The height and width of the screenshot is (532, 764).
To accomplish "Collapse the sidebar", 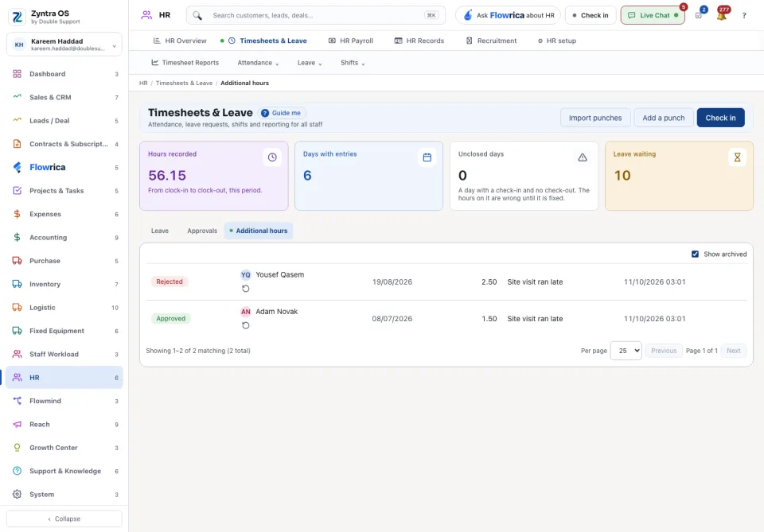I will (64, 518).
